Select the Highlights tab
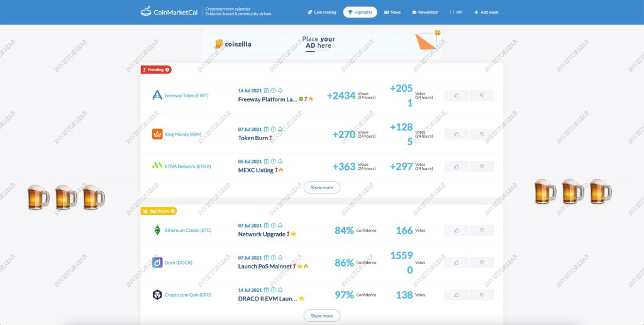Screen dimensions: 644x325 coord(360,13)
